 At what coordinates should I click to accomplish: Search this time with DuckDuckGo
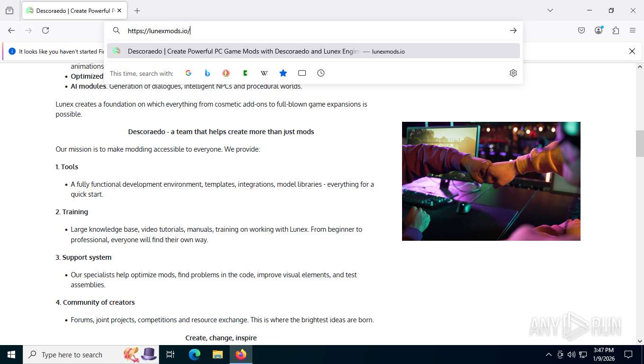pyautogui.click(x=226, y=73)
